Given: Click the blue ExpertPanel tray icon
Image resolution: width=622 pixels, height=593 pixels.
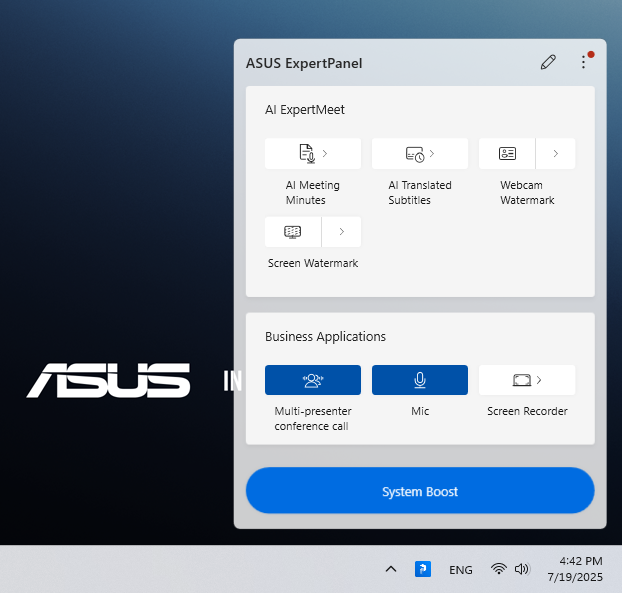Looking at the screenshot, I should point(423,569).
